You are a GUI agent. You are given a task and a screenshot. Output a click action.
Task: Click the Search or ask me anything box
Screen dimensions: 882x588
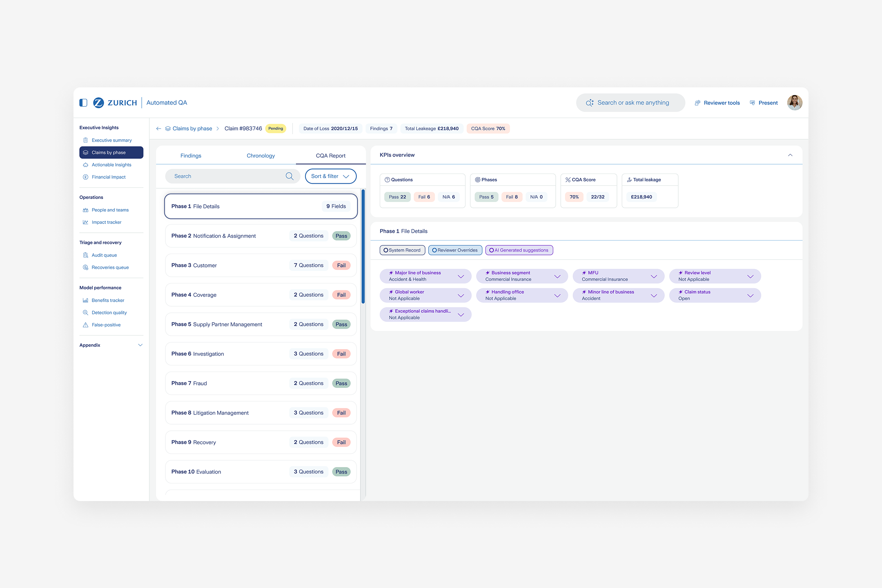pyautogui.click(x=630, y=103)
